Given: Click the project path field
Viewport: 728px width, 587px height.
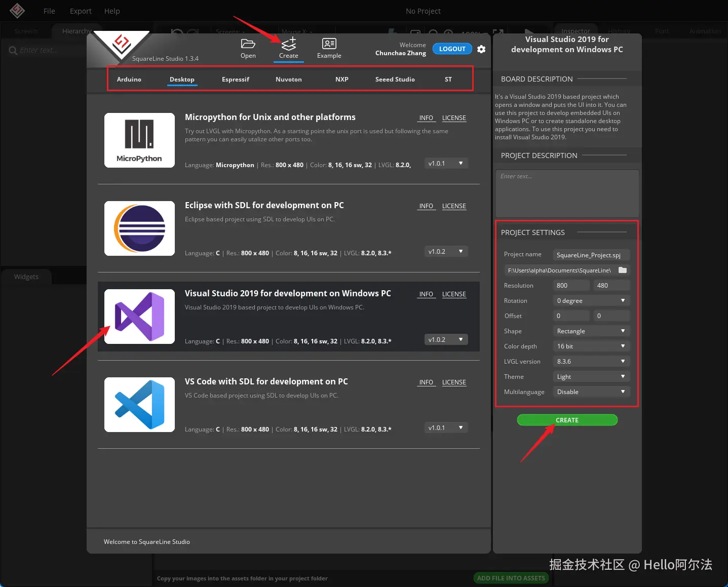Looking at the screenshot, I should (560, 270).
